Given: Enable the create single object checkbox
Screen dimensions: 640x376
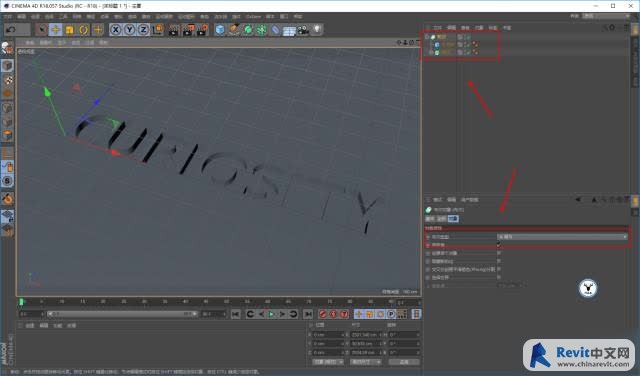Looking at the screenshot, I should pos(499,253).
